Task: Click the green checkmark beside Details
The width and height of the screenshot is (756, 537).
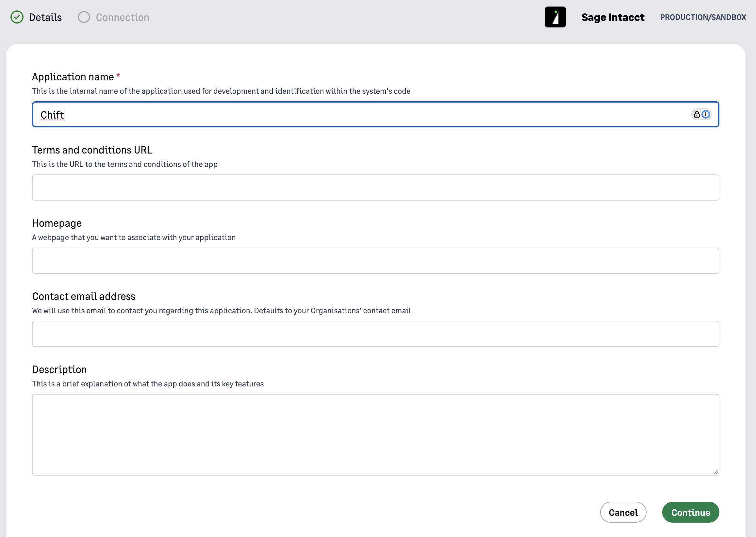Action: coord(17,17)
